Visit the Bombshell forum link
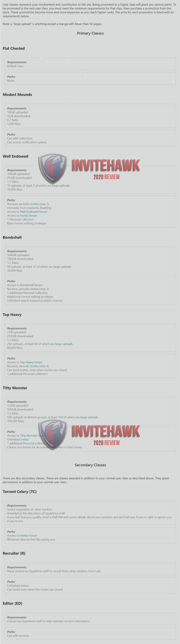The image size is (180, 644). 31,285
